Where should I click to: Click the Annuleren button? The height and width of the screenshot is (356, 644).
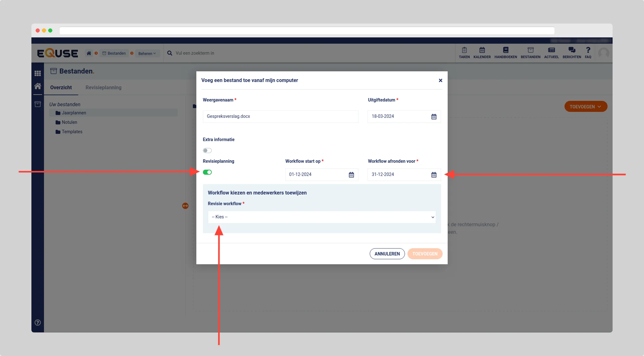click(387, 254)
